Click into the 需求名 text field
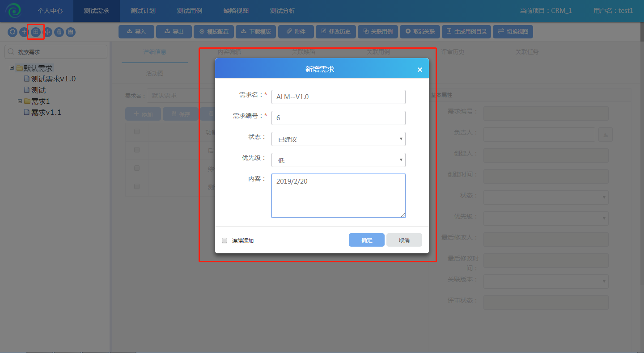Viewport: 644px width, 353px height. 338,97
